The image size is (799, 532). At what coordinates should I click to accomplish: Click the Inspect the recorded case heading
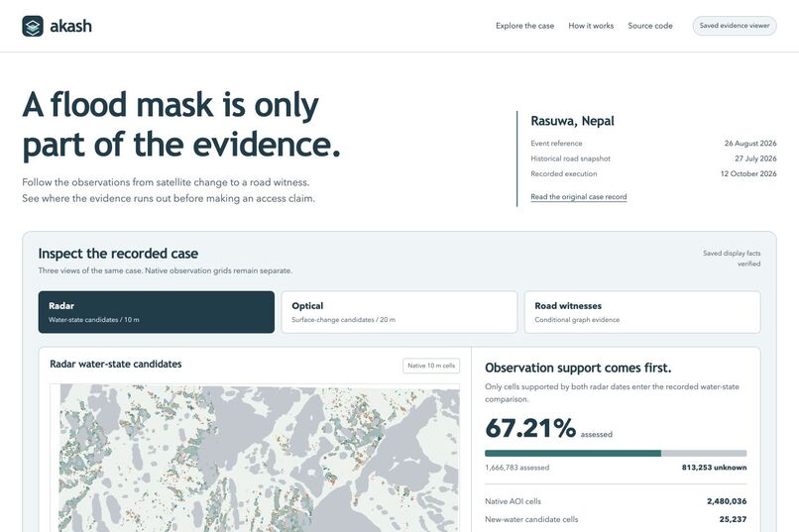click(x=118, y=254)
